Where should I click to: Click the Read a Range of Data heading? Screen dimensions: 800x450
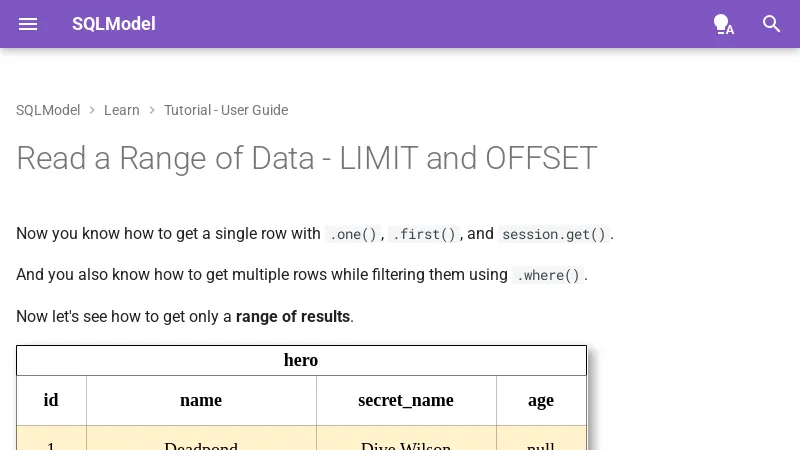pyautogui.click(x=306, y=158)
